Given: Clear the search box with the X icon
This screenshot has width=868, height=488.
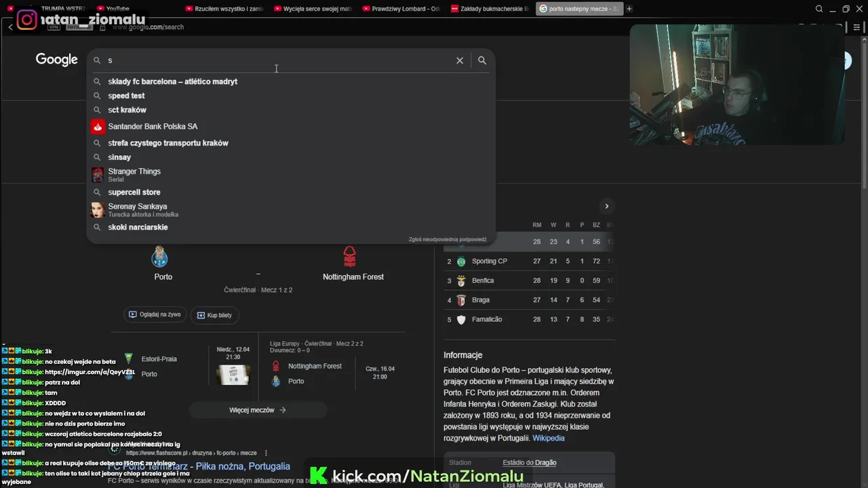Looking at the screenshot, I should click(x=460, y=60).
